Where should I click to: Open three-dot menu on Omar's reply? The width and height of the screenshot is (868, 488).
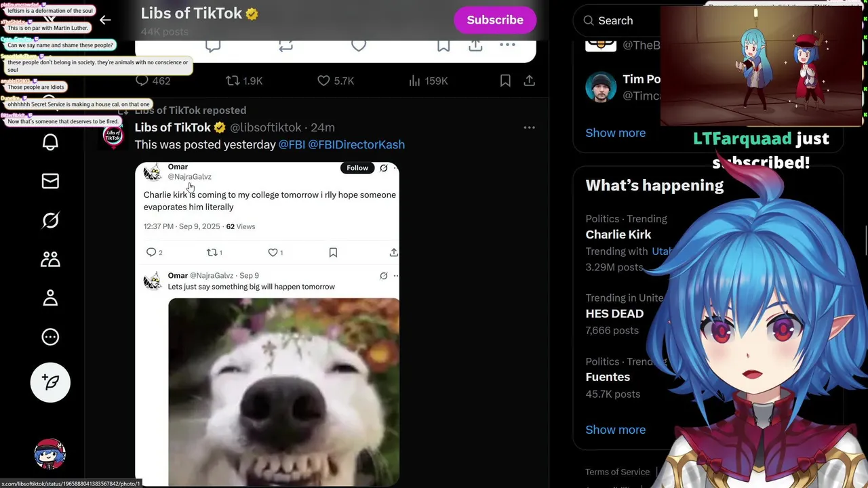[x=396, y=276]
